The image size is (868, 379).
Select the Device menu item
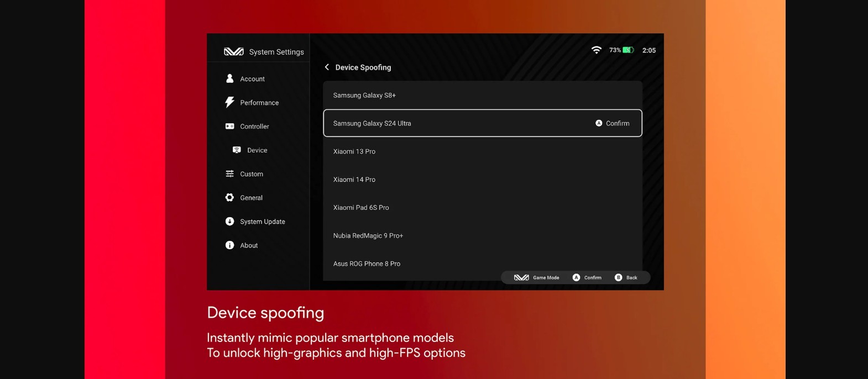(258, 150)
